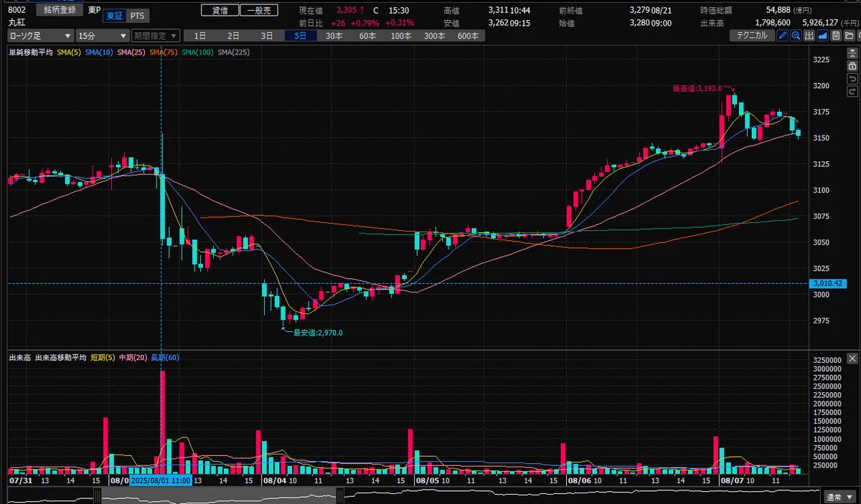Click the 最安値:2,970.0 annotation

(x=318, y=333)
